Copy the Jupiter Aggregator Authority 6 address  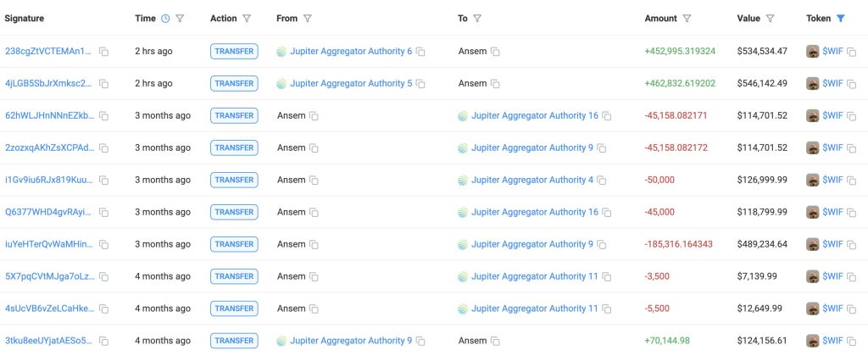click(x=420, y=52)
